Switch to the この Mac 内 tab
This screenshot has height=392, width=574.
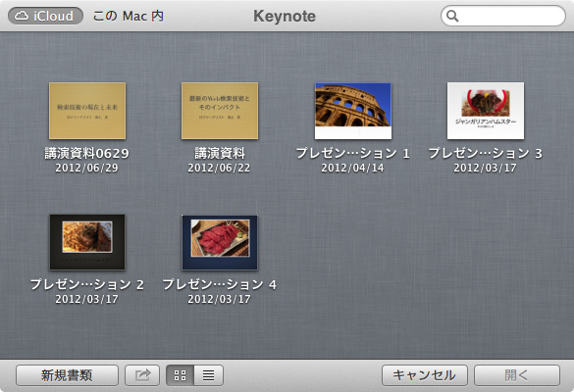[129, 16]
